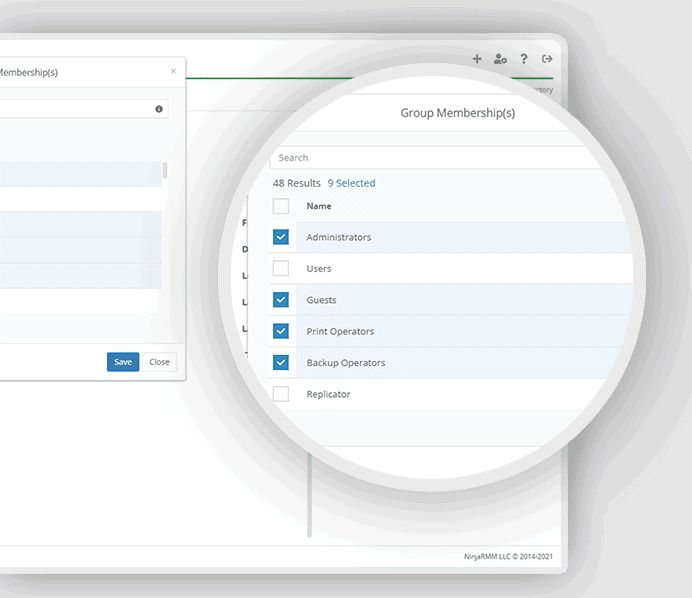Click the 9 Selected link
This screenshot has height=598, width=692.
351,183
